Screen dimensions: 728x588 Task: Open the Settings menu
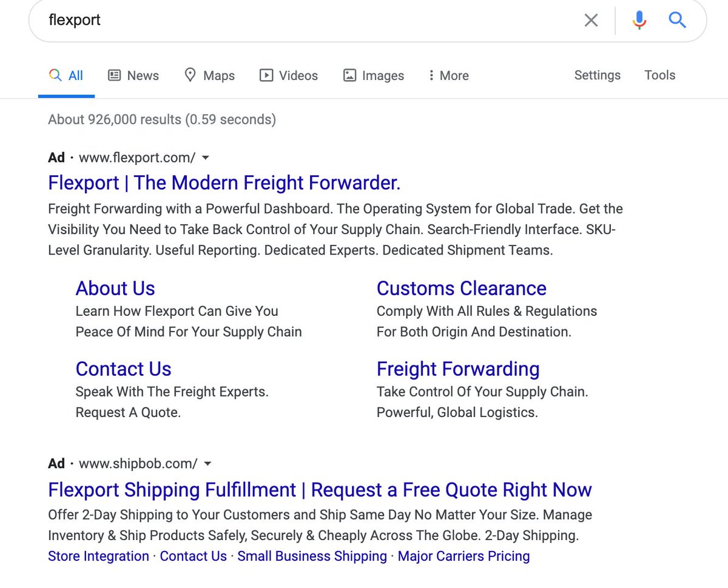(598, 75)
